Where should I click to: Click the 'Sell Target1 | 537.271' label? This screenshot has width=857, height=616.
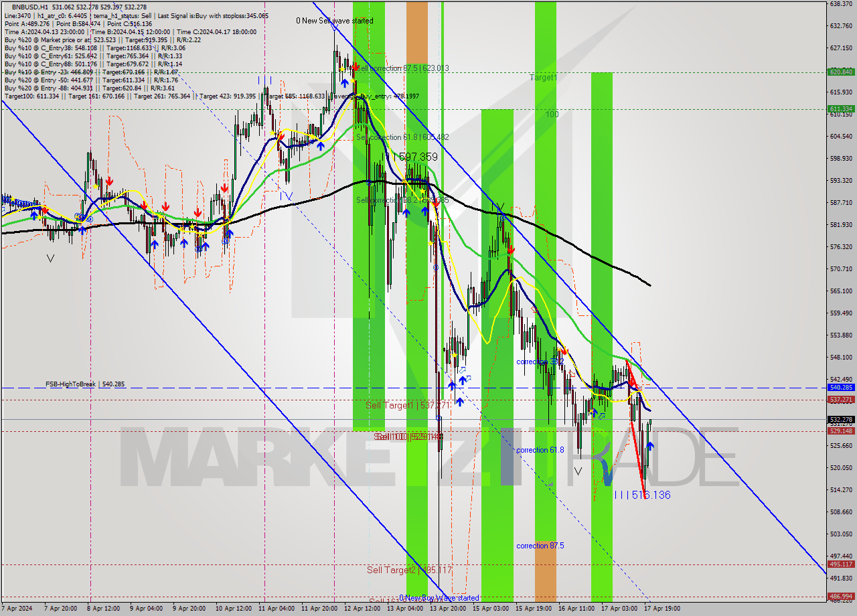pyautogui.click(x=409, y=405)
